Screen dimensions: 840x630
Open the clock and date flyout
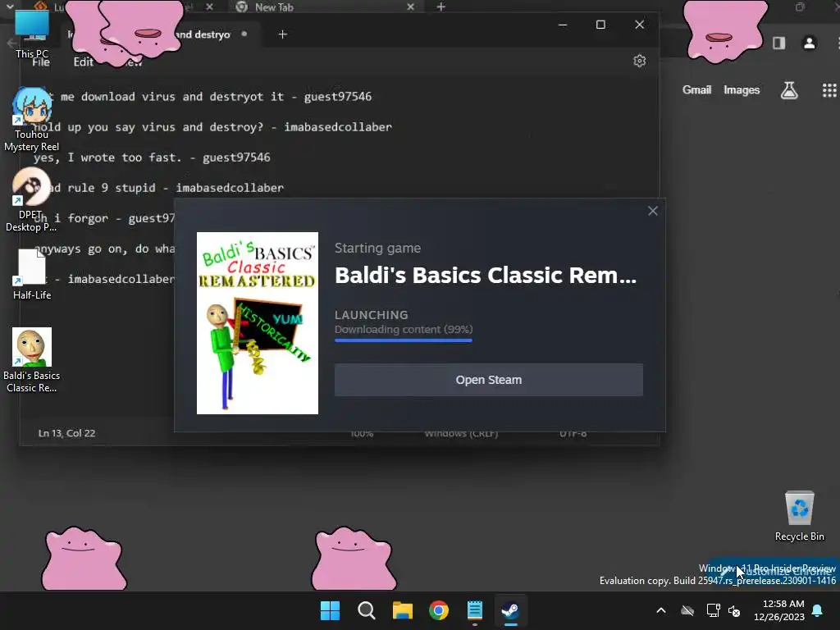point(779,610)
